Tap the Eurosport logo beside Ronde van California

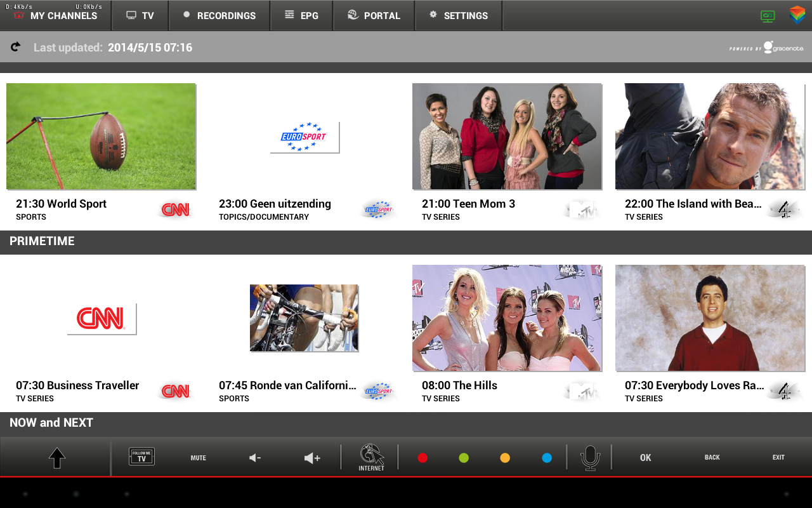click(x=379, y=391)
